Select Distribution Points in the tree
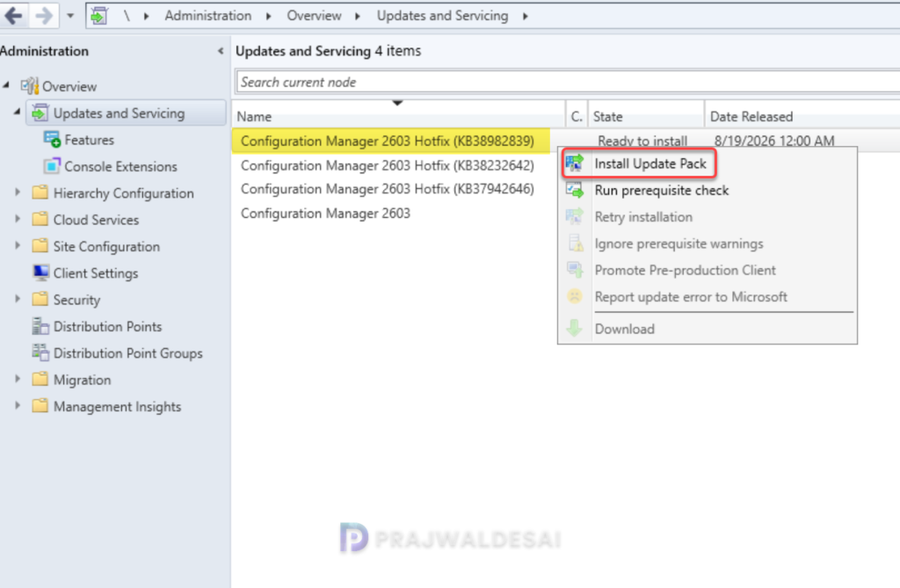Viewport: 900px width, 588px height. (108, 327)
